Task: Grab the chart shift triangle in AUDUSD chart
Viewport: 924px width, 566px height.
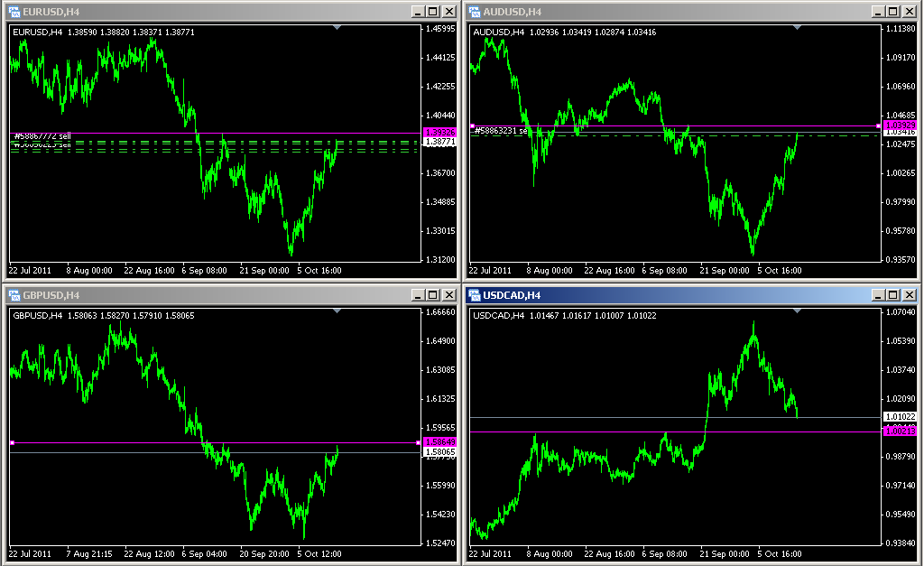Action: [798, 28]
